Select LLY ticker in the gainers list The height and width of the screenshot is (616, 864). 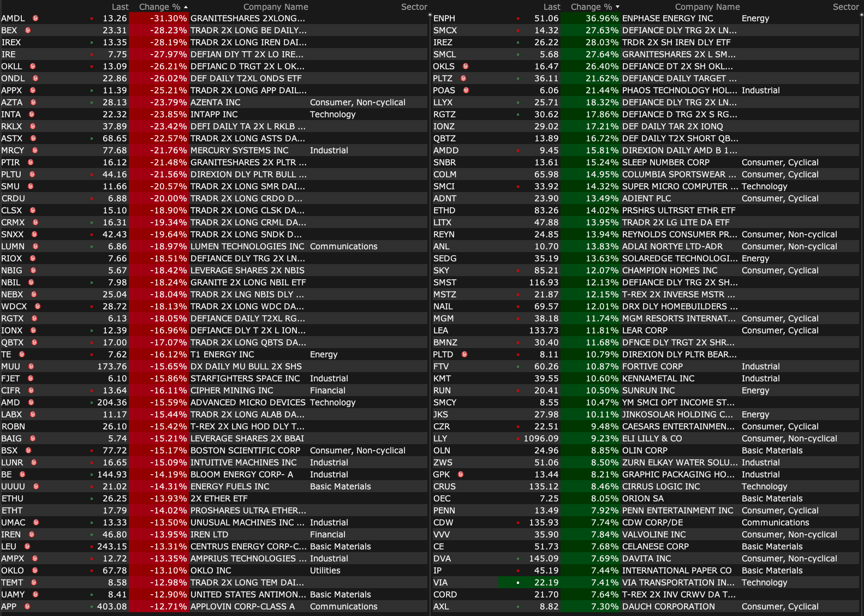pyautogui.click(x=440, y=439)
